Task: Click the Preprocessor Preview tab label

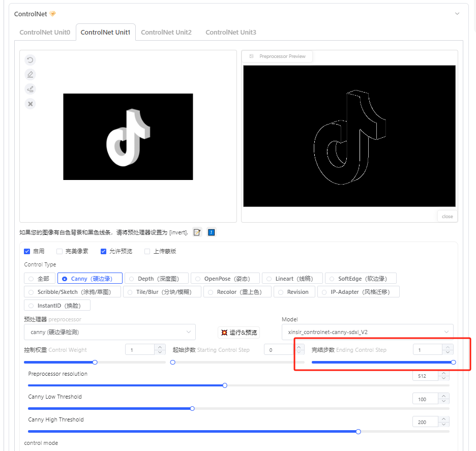Action: (282, 56)
